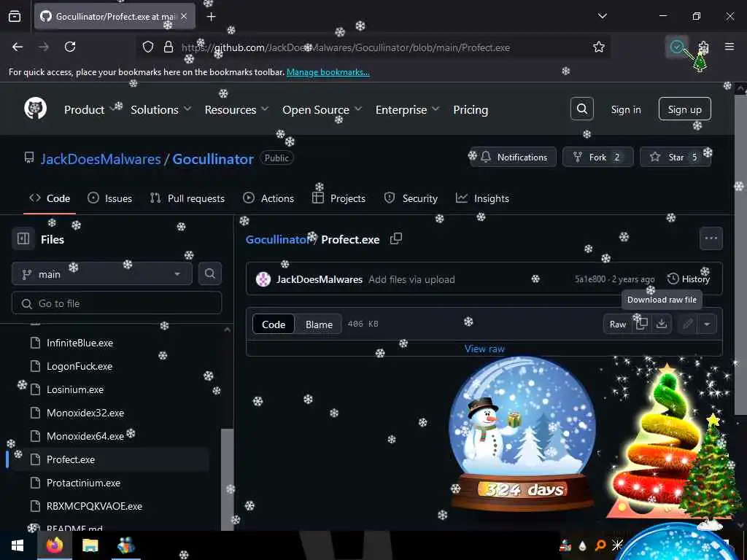
Task: Click the View raw link
Action: (484, 349)
